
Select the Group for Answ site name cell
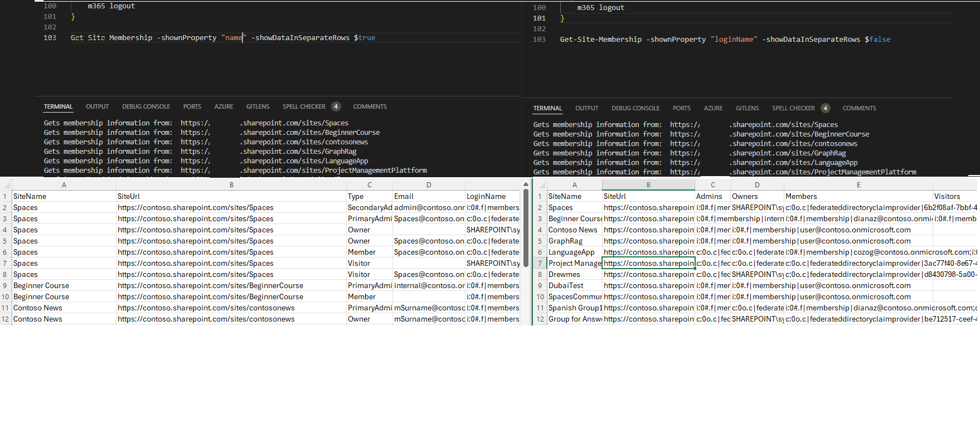coord(574,319)
